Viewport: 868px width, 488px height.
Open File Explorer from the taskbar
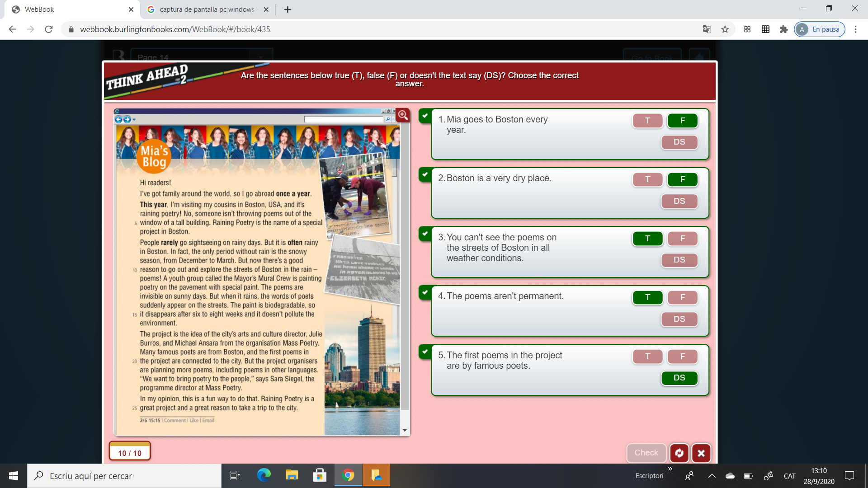click(x=292, y=475)
